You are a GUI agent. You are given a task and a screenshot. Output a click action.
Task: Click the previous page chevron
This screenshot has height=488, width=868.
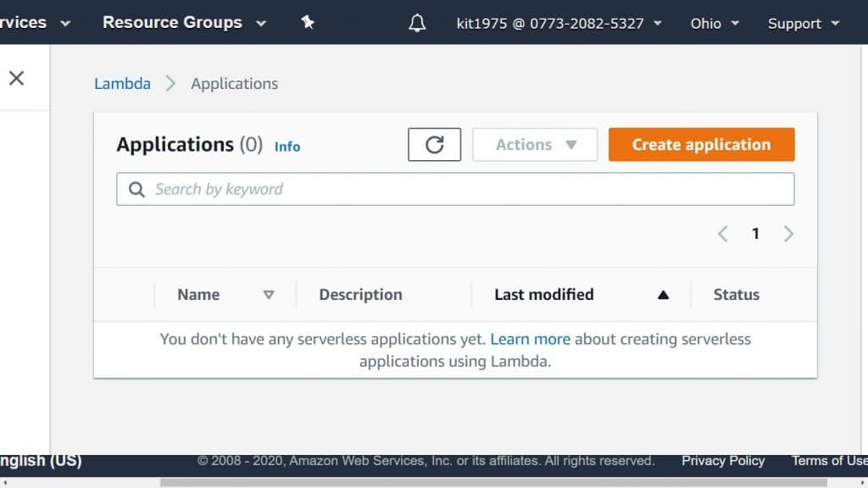pyautogui.click(x=722, y=233)
